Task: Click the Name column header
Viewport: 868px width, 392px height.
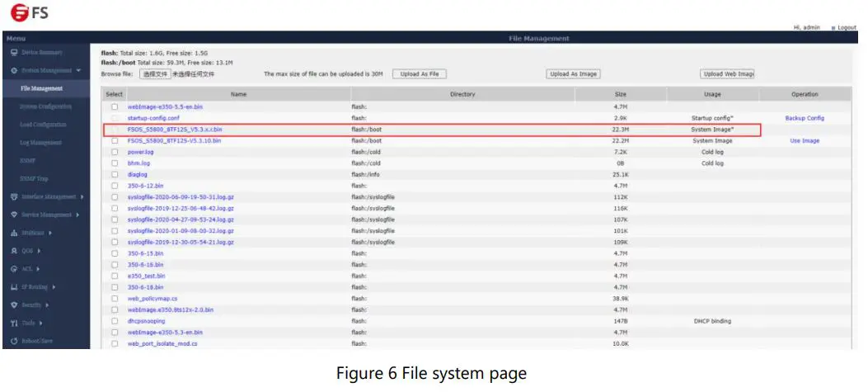Action: coord(238,95)
